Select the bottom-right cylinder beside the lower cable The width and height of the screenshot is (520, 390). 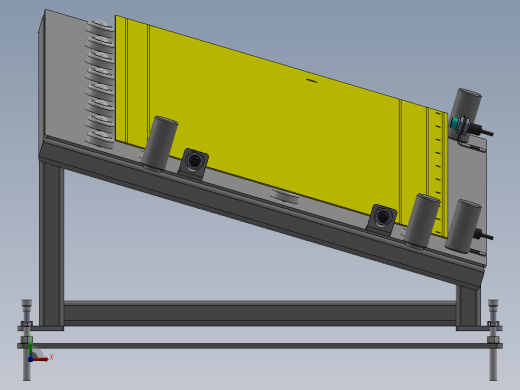click(x=463, y=227)
